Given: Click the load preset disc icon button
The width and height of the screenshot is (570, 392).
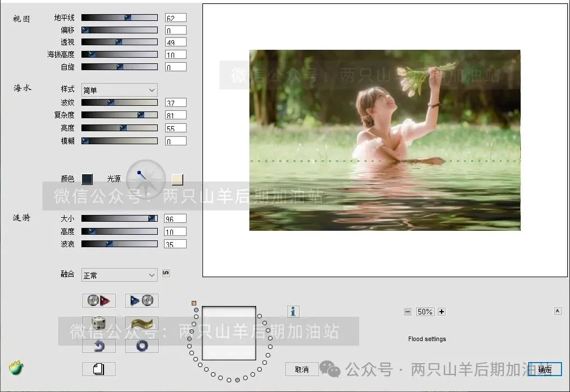Looking at the screenshot, I should point(99,301).
